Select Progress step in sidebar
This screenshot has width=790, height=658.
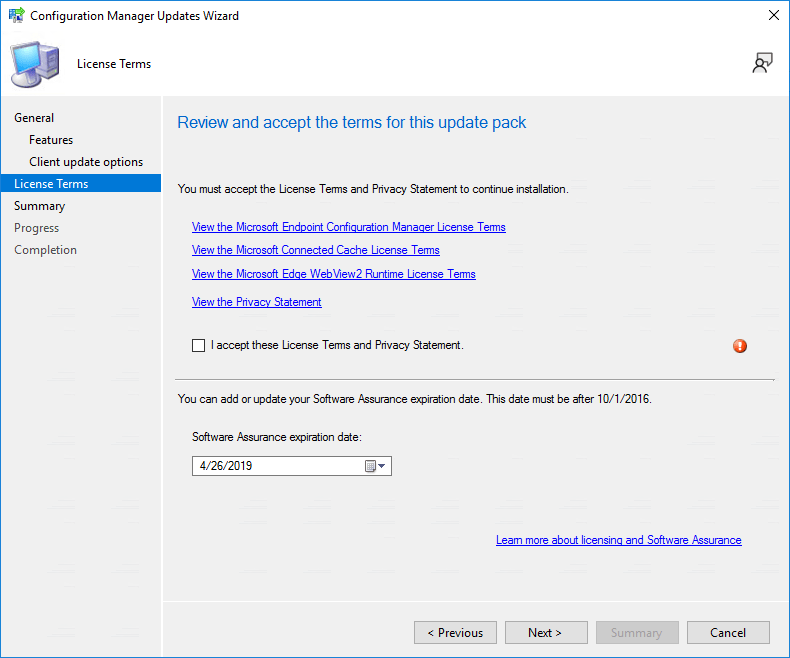pyautogui.click(x=36, y=228)
